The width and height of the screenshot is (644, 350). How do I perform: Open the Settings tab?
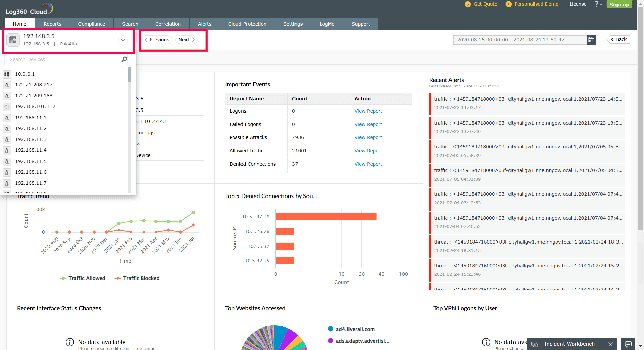[x=293, y=24]
